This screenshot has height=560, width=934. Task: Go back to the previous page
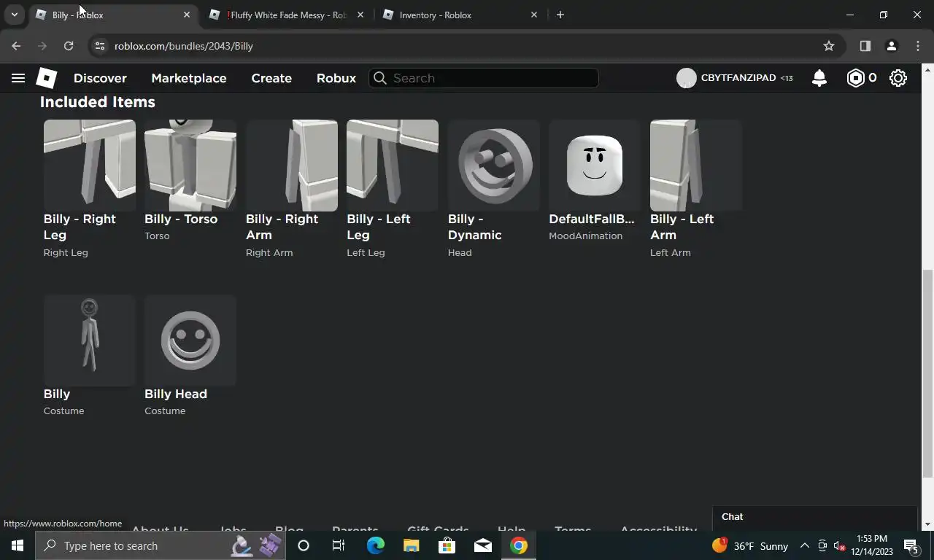point(16,46)
